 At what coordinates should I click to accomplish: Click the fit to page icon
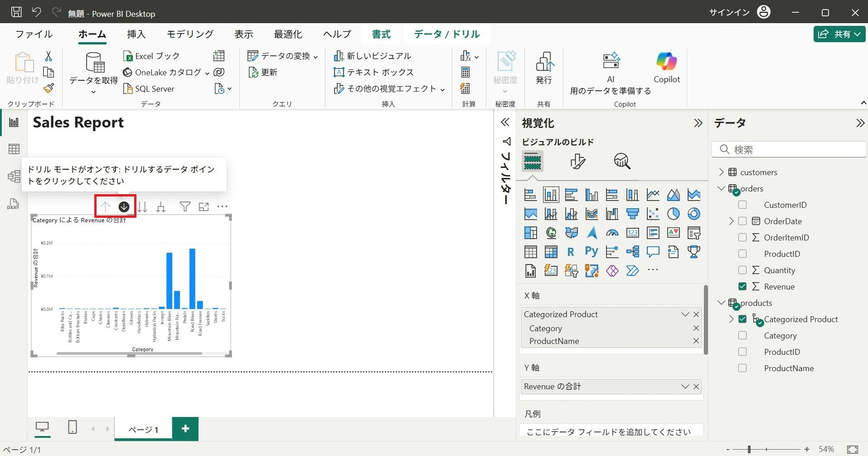[x=853, y=449]
